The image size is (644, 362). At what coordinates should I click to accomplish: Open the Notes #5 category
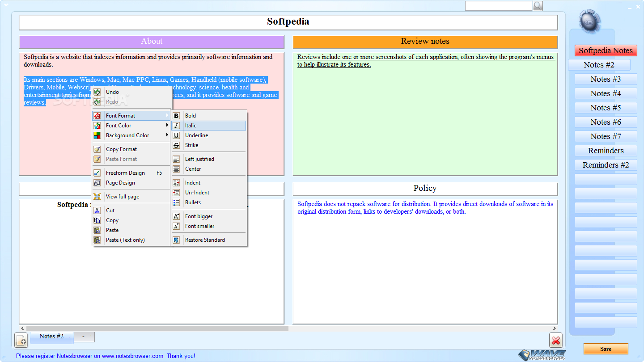606,108
